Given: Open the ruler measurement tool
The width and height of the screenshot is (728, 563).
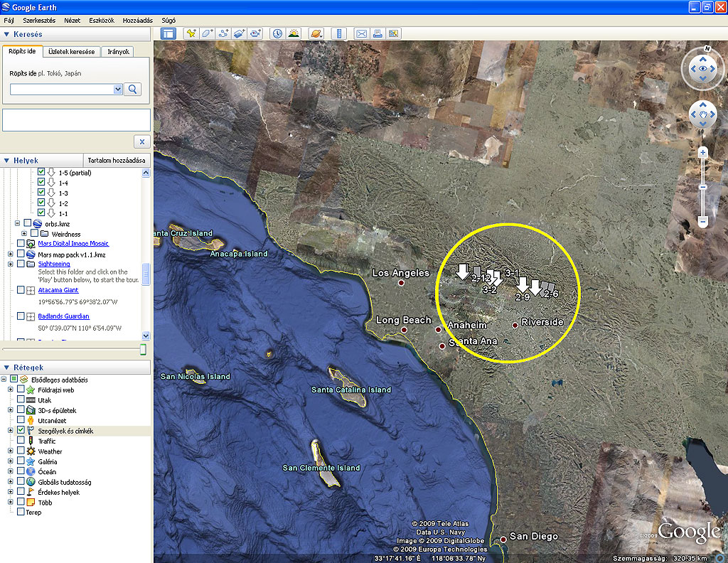Looking at the screenshot, I should [339, 33].
